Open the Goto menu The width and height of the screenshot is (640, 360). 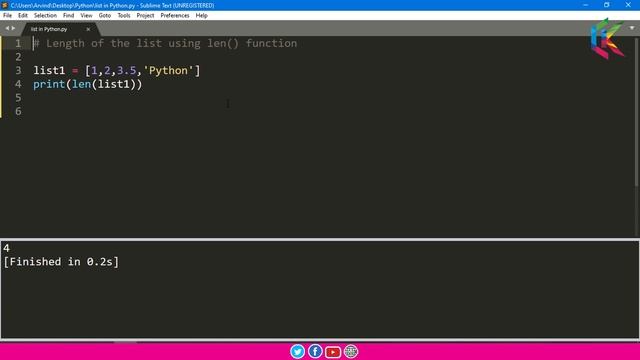(104, 16)
